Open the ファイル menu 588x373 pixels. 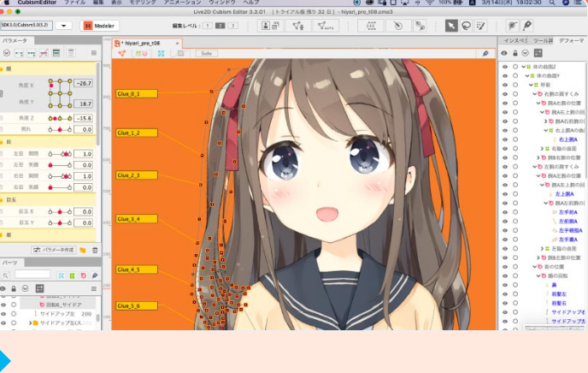pos(74,3)
